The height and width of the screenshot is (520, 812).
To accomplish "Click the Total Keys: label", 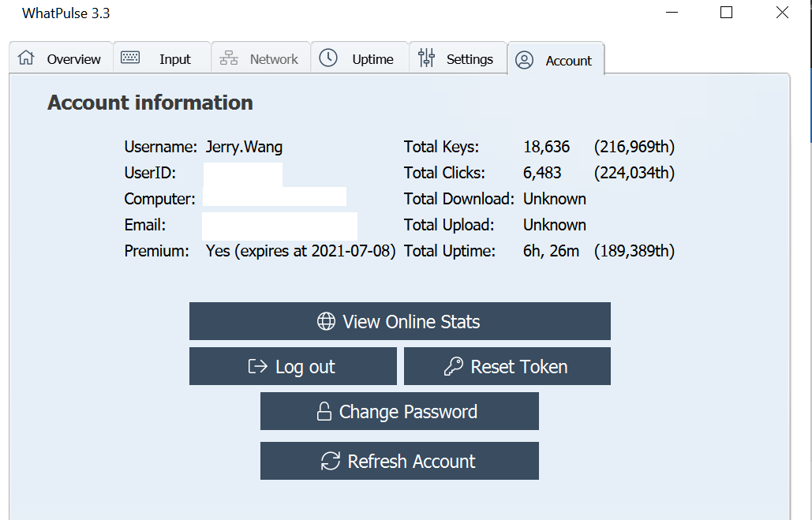I will (x=441, y=147).
